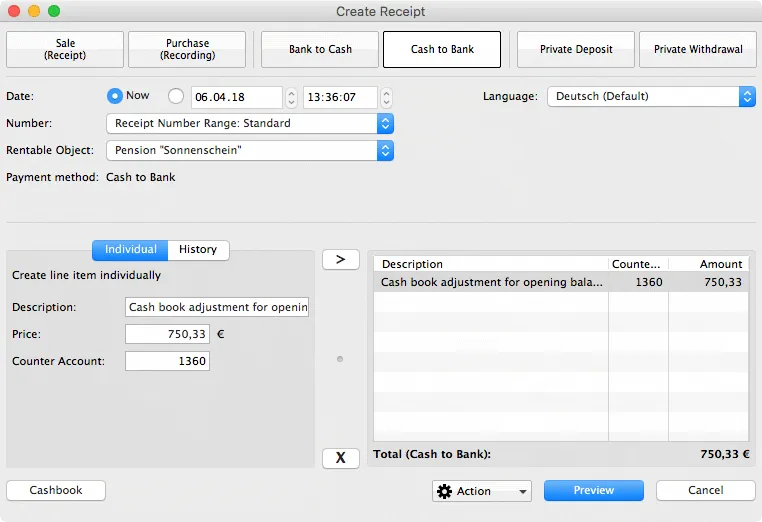Click the Preview button

point(594,490)
